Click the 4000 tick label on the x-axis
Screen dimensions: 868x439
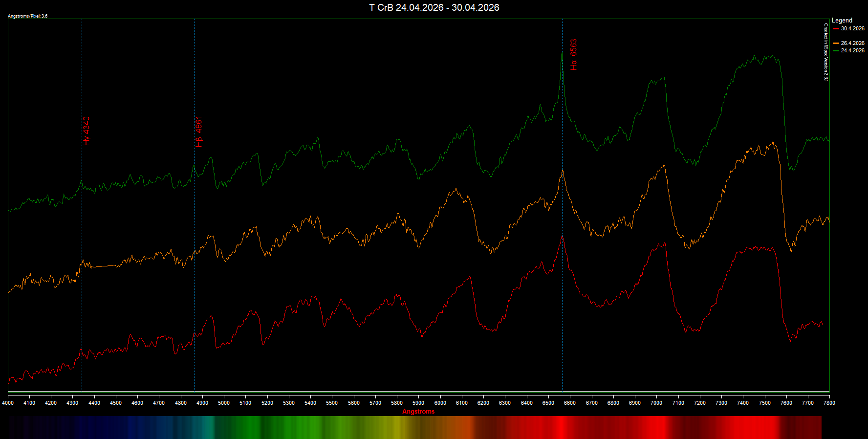(x=8, y=403)
